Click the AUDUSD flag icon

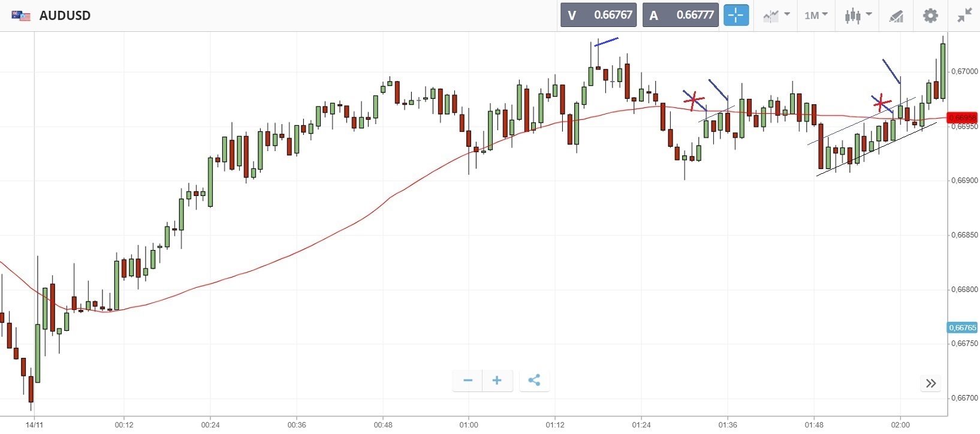[21, 16]
